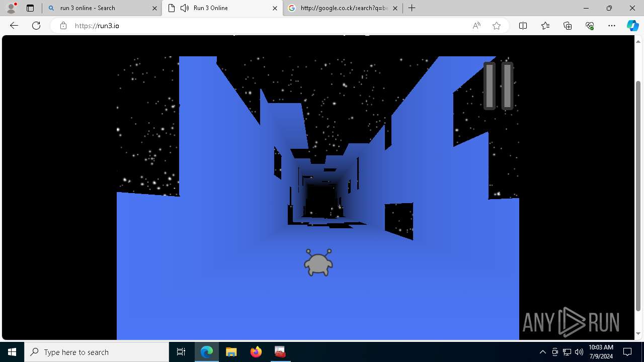Open Browser essentials heart icon
The height and width of the screenshot is (362, 644).
pos(590,26)
